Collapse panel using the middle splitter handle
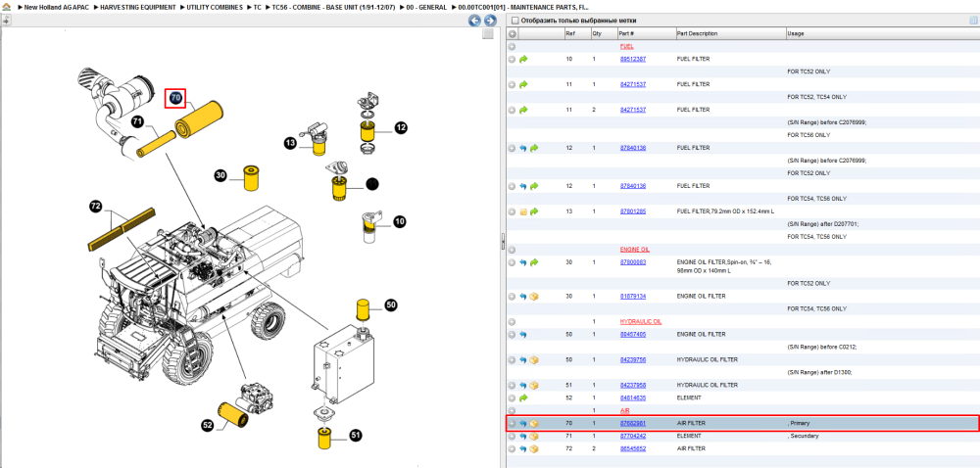Image resolution: width=980 pixels, height=468 pixels. [503, 242]
